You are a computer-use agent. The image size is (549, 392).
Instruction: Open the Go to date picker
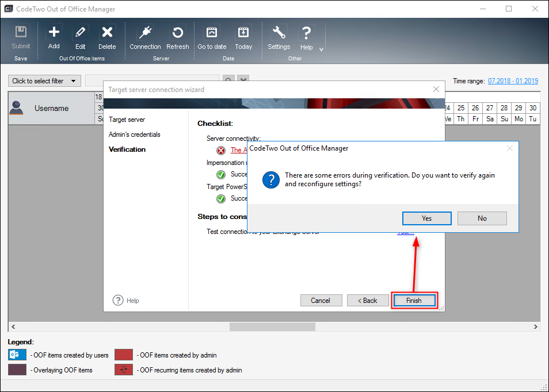(212, 37)
